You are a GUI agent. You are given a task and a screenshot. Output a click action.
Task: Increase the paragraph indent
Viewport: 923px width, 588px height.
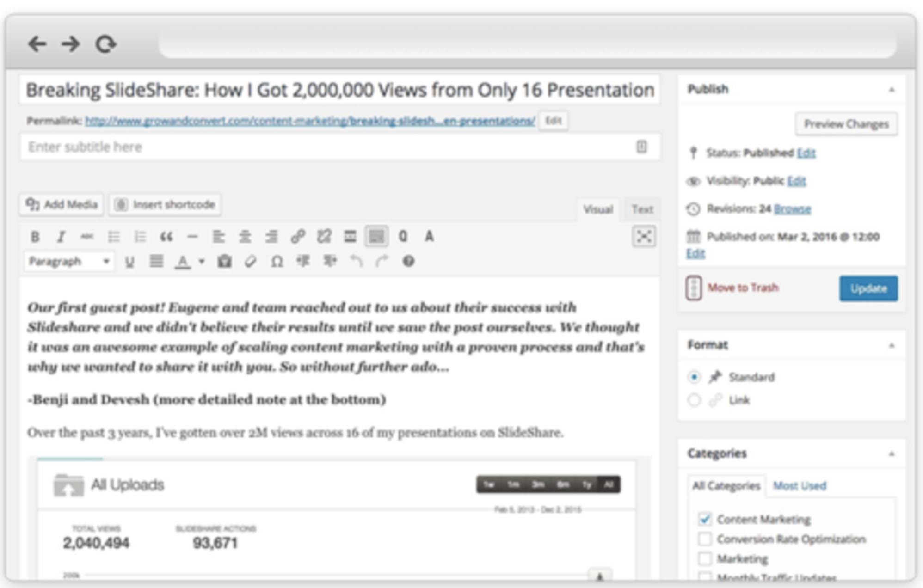point(329,262)
